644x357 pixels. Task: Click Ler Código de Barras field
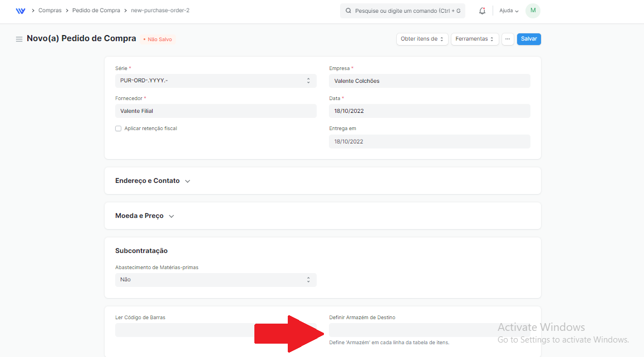[215, 330]
